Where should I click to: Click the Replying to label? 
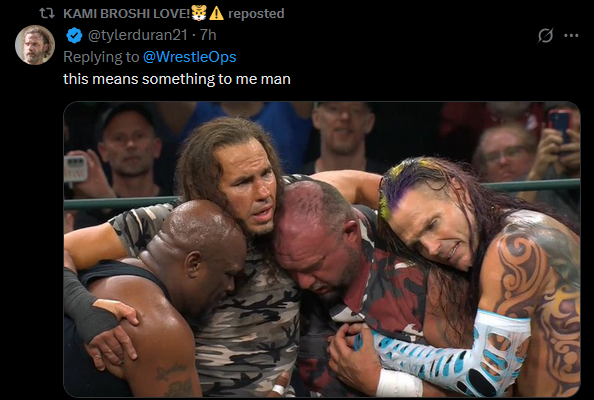tap(101, 57)
